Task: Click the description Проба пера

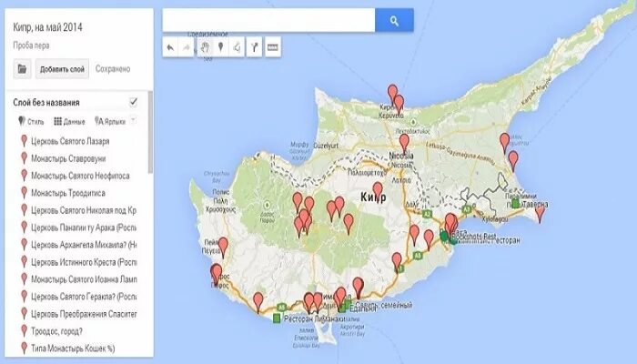Action: pyautogui.click(x=31, y=45)
